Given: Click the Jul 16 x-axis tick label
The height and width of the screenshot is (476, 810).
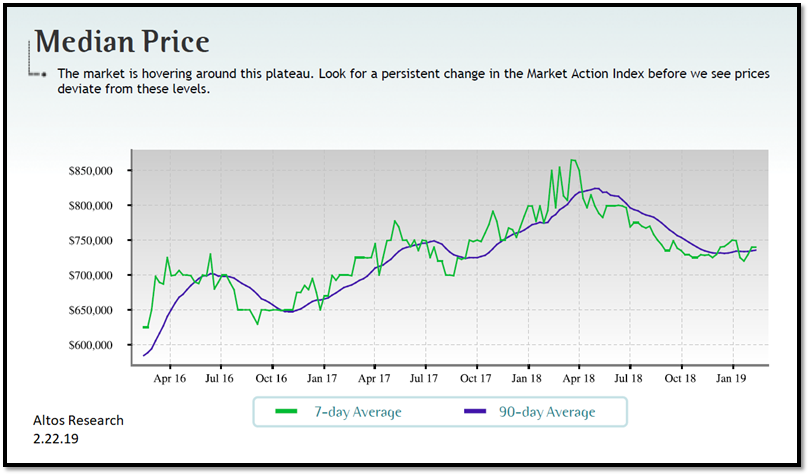Looking at the screenshot, I should [219, 379].
